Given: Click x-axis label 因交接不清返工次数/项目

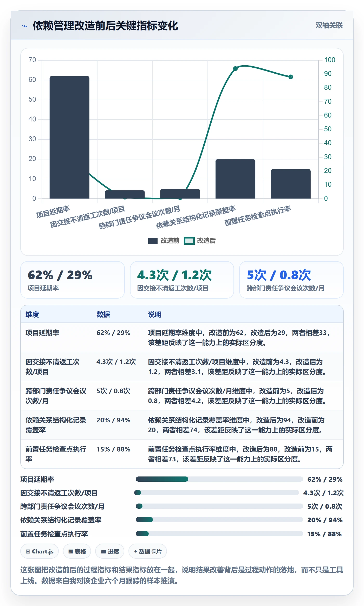Looking at the screenshot, I should click(88, 217).
